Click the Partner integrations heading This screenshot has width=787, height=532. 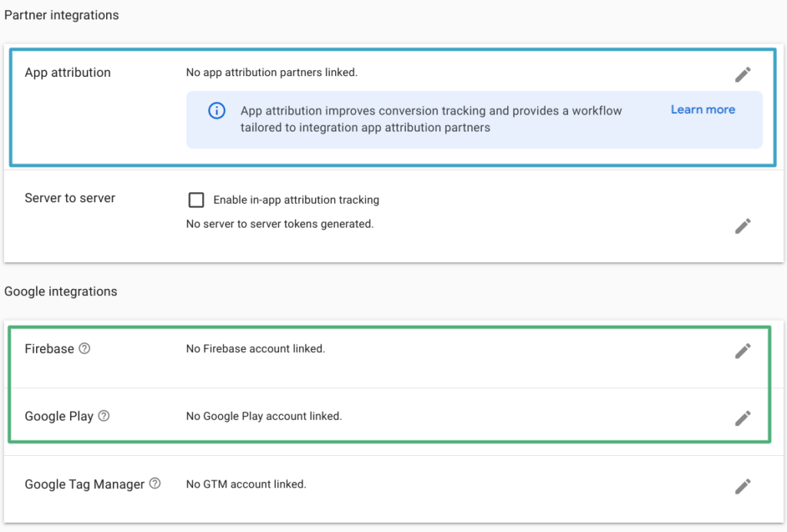[x=61, y=15]
